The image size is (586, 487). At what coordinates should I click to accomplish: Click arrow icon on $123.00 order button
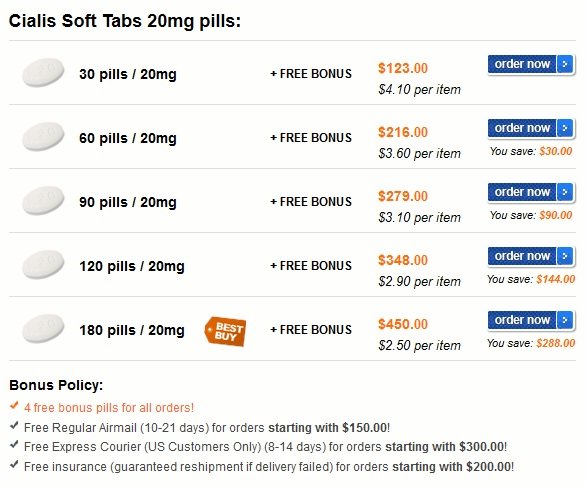(x=565, y=64)
